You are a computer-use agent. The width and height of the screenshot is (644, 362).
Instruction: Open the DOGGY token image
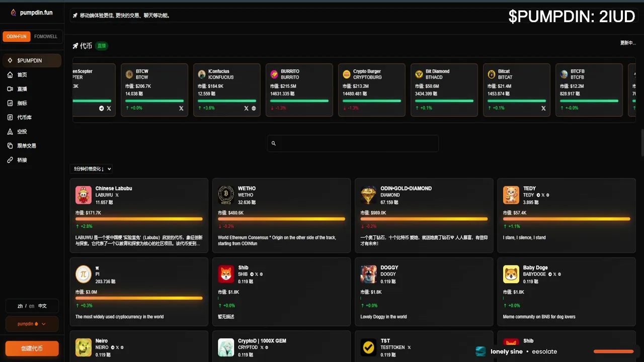(369, 274)
